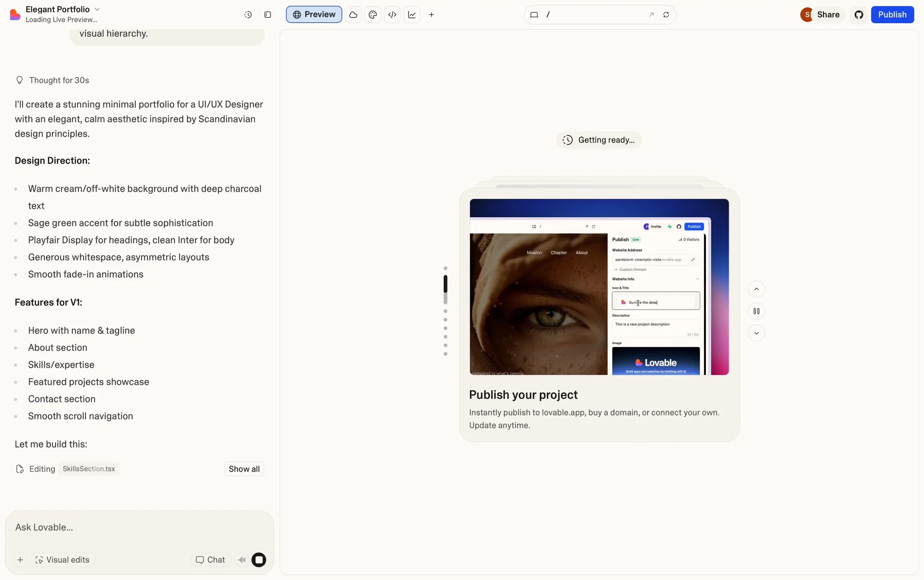Open the Design palette icon
This screenshot has height=580, width=924.
(372, 15)
